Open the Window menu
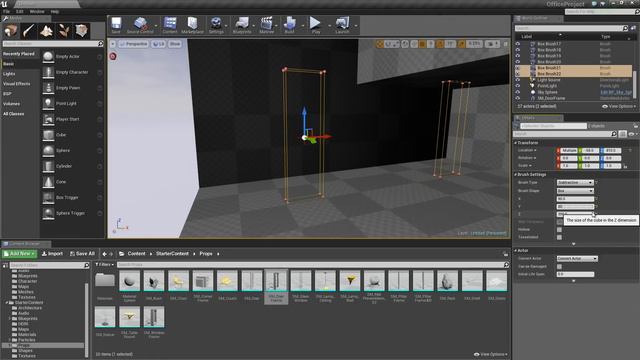The image size is (640, 360). coord(37,11)
